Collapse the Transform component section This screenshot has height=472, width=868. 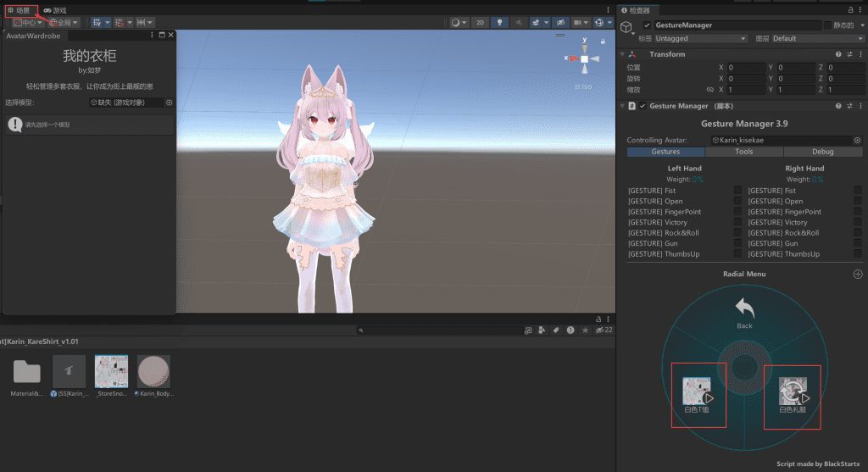(x=623, y=54)
